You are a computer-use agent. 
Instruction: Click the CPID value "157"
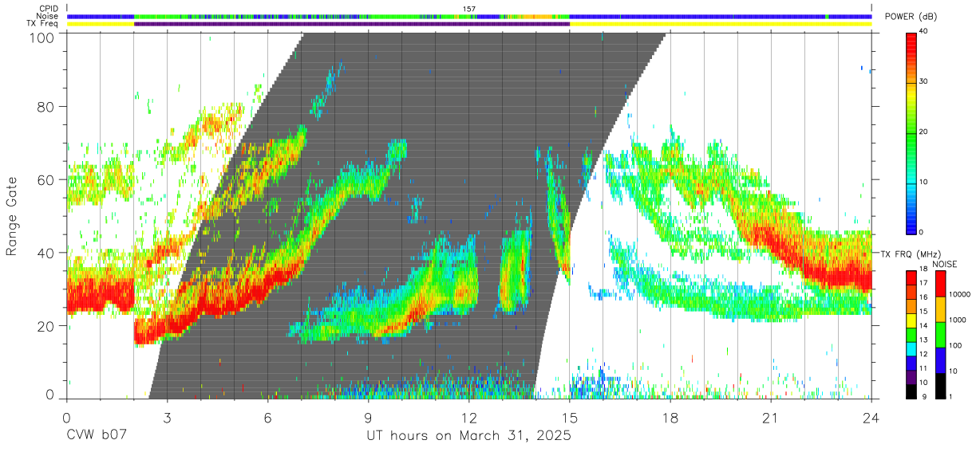click(x=469, y=9)
